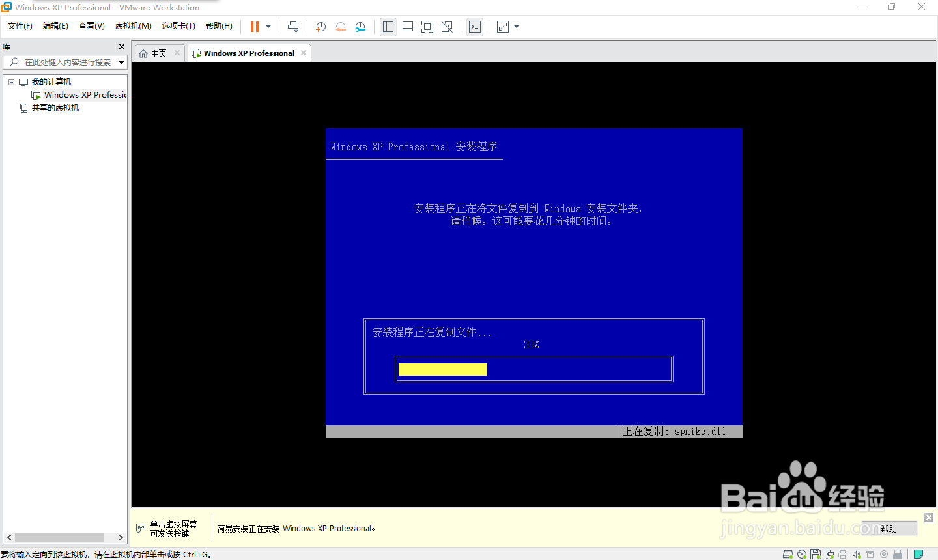Close the Windows XP Professional tab
938x560 pixels.
tap(304, 53)
